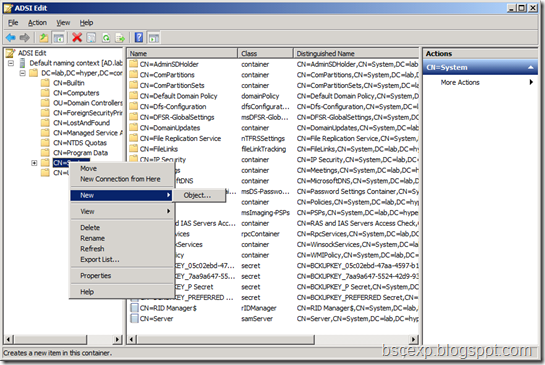Select the CN=Dfs-Configuration row
Viewport: 545px width, 365px height.
[274, 106]
